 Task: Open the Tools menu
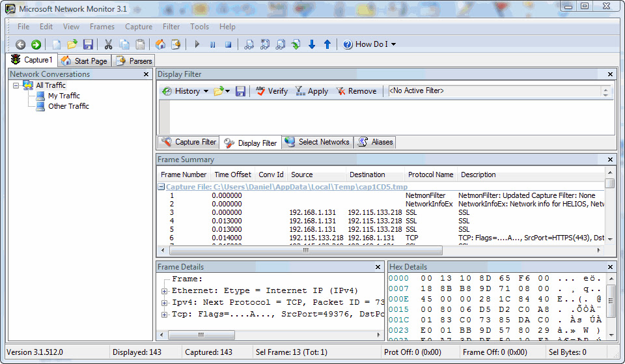point(199,27)
